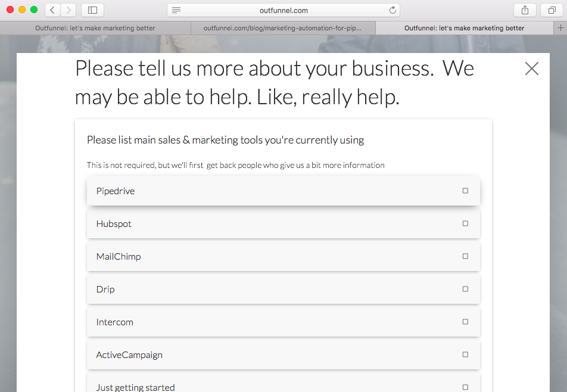
Task: Open Reader view from the address bar
Action: point(176,10)
